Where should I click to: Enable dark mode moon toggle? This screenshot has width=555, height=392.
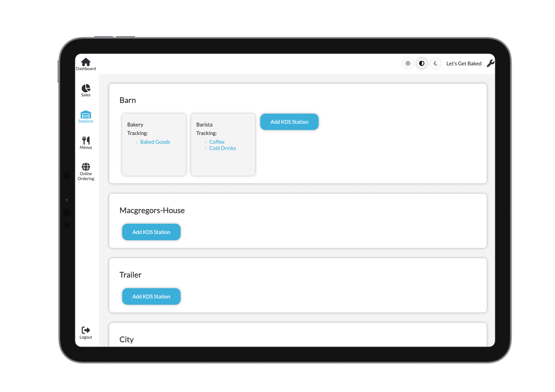[x=436, y=64]
